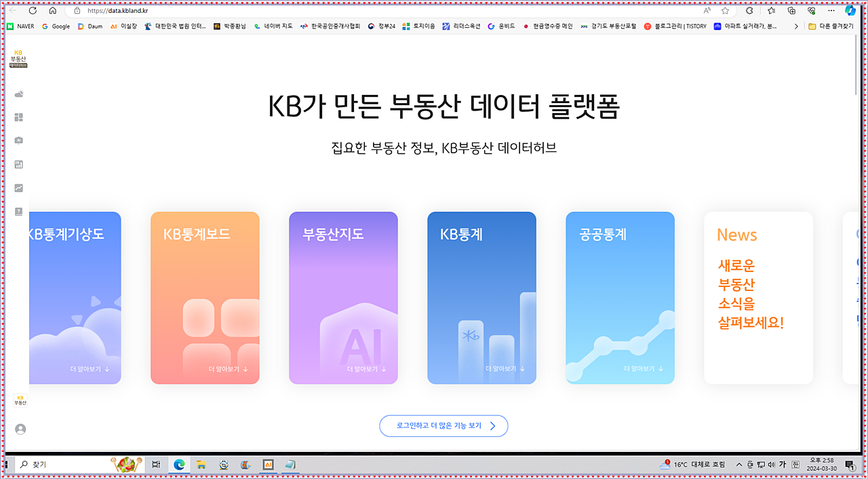Add page to favorites star icon
This screenshot has width=868, height=479.
click(725, 11)
